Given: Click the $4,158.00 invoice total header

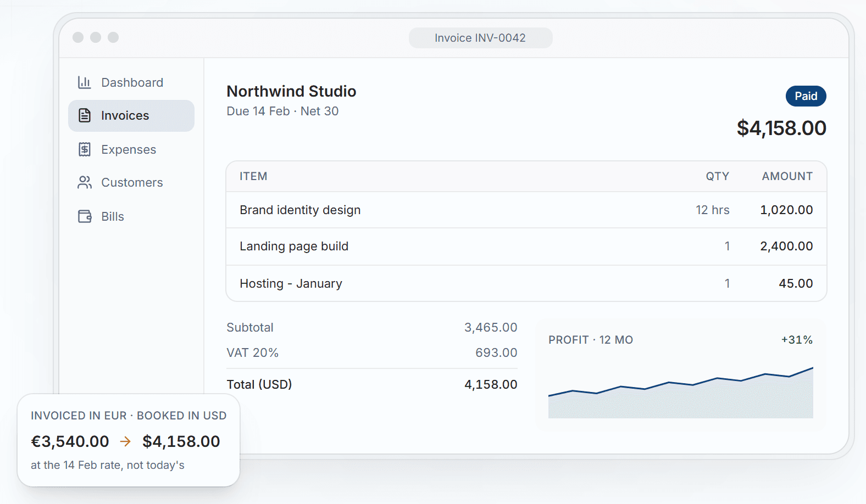Looking at the screenshot, I should point(781,128).
